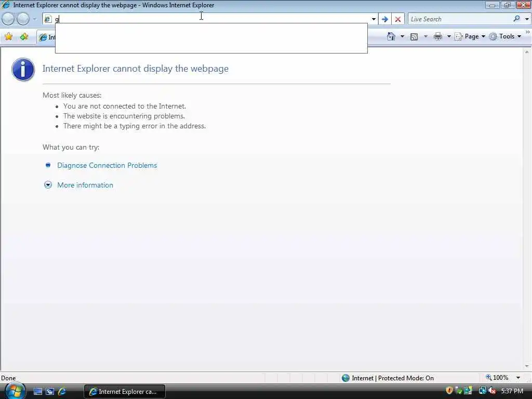This screenshot has width=532, height=399.
Task: Launch Internet Explorer from quick launch
Action: click(62, 392)
